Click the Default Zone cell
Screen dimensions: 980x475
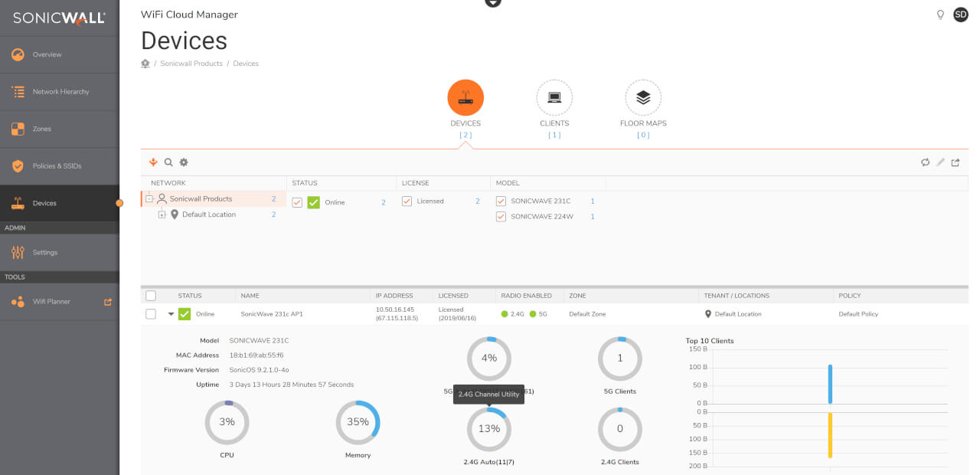(x=587, y=314)
